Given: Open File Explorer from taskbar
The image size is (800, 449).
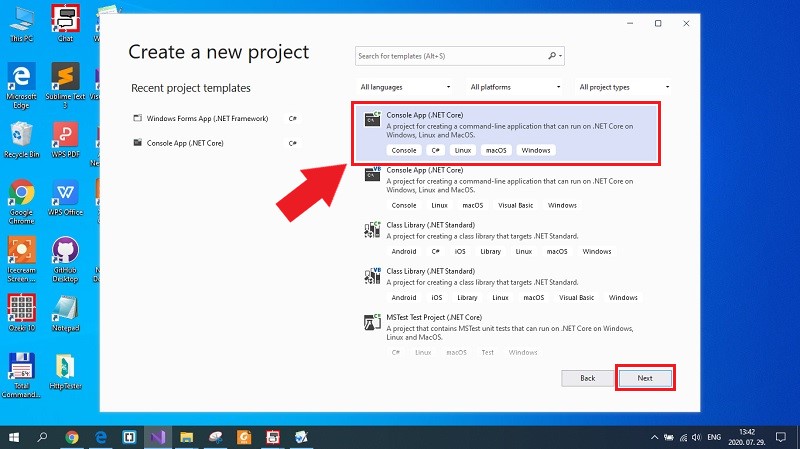Looking at the screenshot, I should [187, 437].
